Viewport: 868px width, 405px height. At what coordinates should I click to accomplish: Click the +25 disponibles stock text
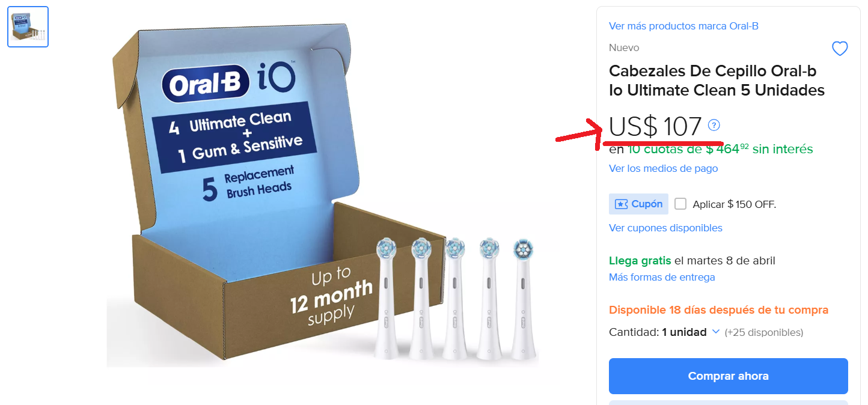763,332
